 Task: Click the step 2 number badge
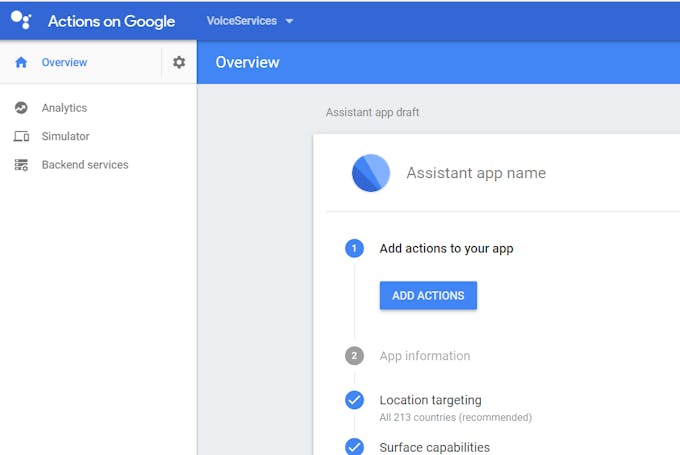354,356
